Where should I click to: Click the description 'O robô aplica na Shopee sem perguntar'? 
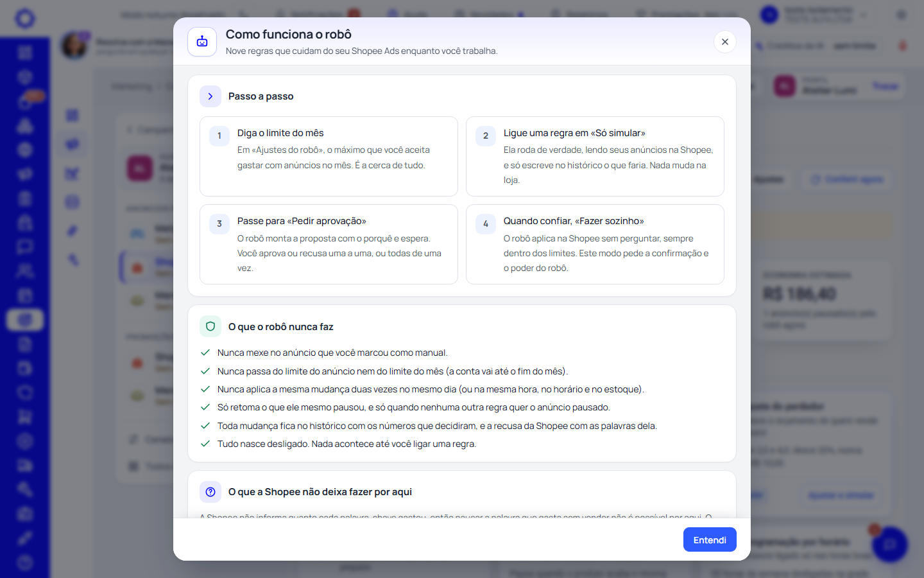click(606, 253)
